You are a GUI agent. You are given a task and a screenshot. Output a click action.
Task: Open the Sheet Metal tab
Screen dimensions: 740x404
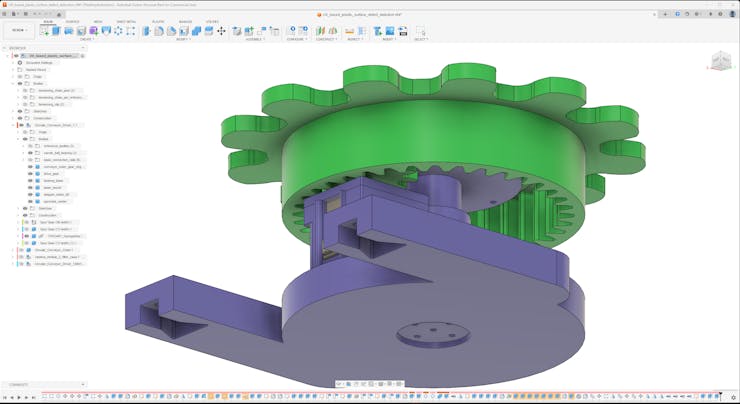(127, 21)
